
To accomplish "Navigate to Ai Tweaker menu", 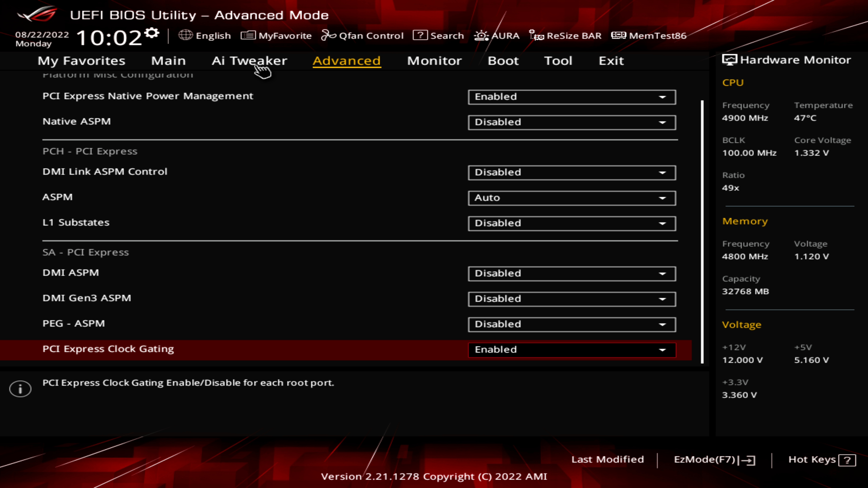I will point(249,60).
